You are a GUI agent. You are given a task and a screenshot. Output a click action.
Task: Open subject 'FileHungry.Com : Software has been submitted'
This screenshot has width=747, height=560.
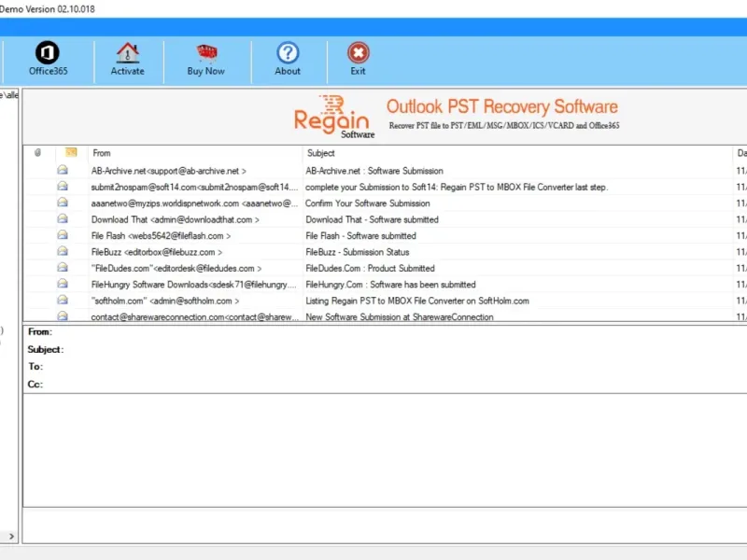[x=390, y=285]
